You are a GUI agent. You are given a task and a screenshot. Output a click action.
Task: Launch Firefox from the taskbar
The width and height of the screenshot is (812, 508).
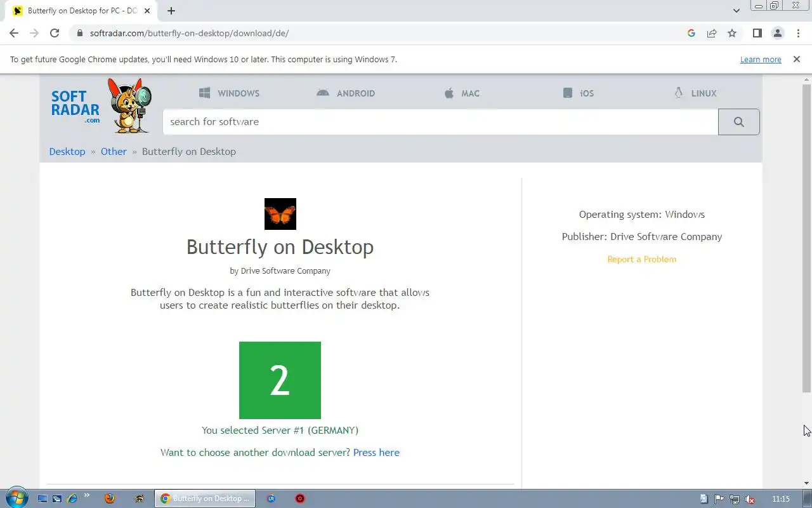109,498
